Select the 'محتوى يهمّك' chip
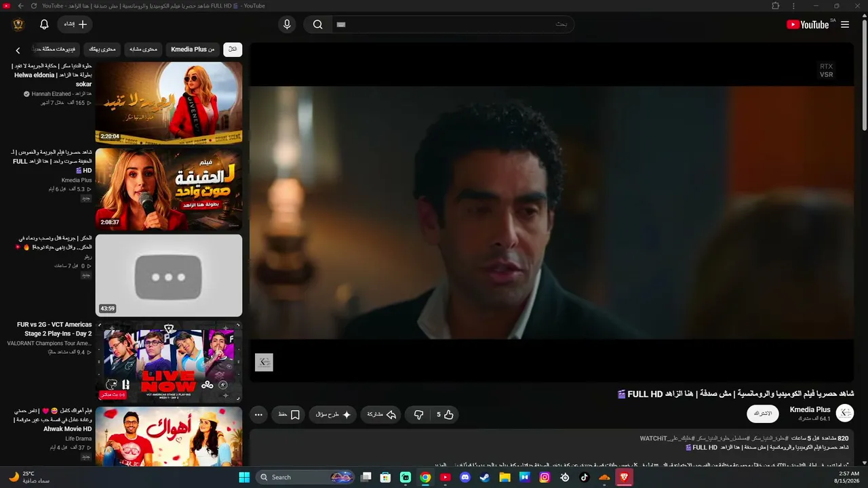Screen dimensions: 868x488 102,49
